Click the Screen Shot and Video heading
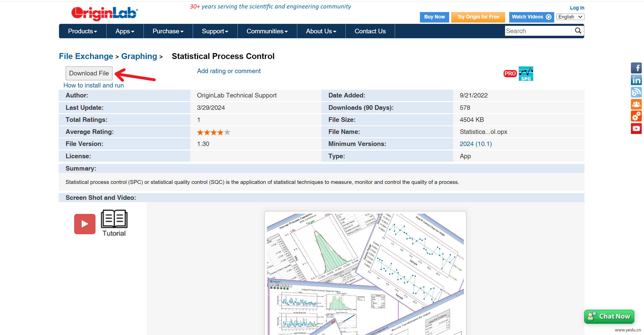 101,198
